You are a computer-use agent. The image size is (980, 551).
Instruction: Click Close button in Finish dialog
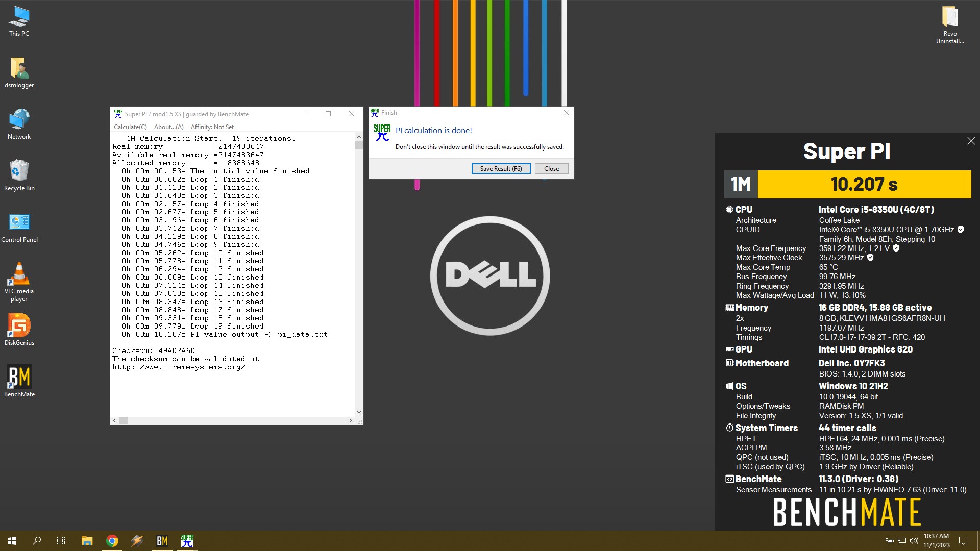pos(551,169)
